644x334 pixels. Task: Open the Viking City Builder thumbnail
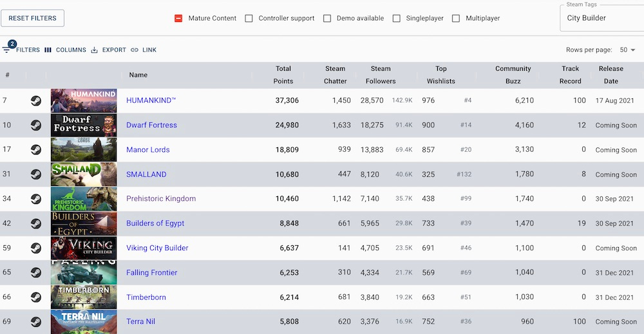(84, 248)
